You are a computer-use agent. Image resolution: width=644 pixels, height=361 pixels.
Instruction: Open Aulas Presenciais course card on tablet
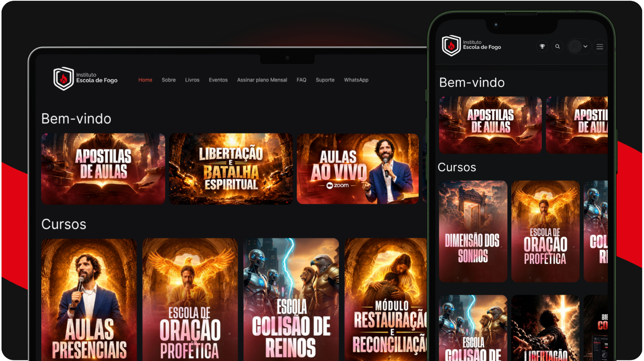click(x=89, y=299)
